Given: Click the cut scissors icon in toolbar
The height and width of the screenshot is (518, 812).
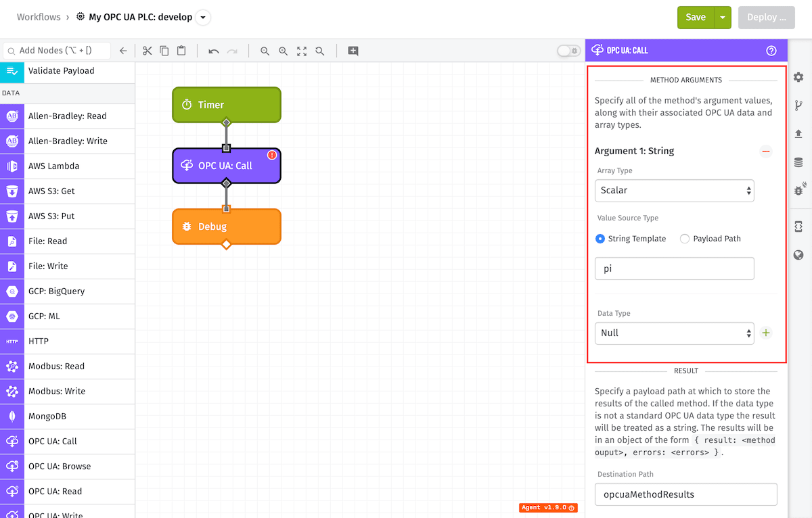Looking at the screenshot, I should (147, 51).
